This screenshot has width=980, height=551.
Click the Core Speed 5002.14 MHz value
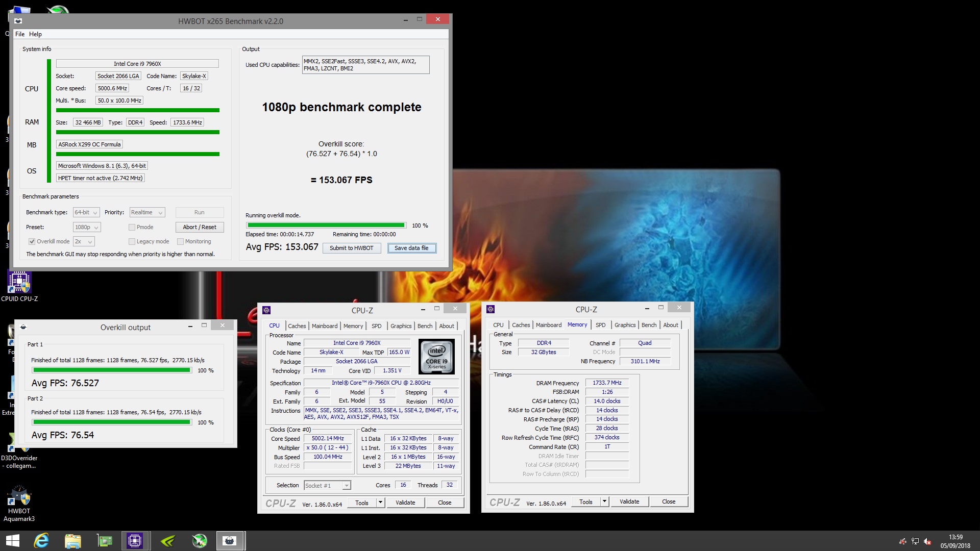[328, 438]
